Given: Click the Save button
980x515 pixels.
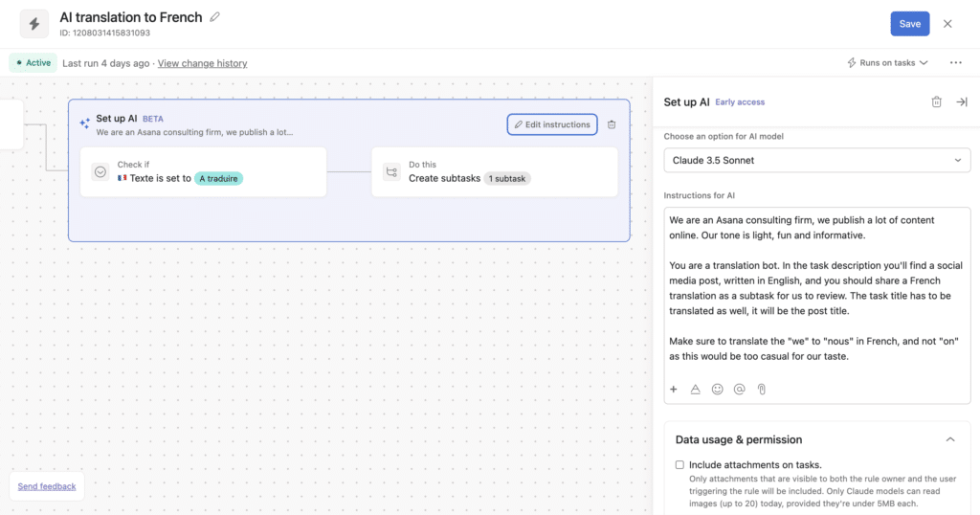Looking at the screenshot, I should pos(909,24).
